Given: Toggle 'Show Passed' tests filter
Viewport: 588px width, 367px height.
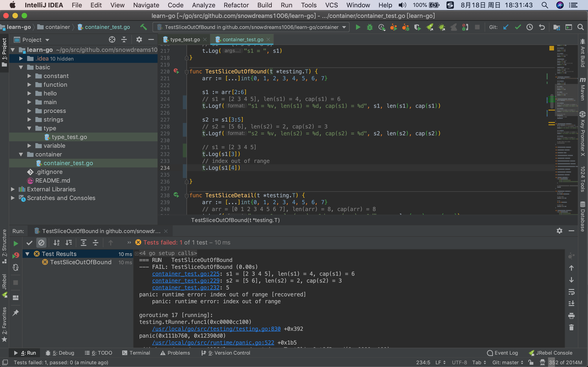Looking at the screenshot, I should pos(29,243).
